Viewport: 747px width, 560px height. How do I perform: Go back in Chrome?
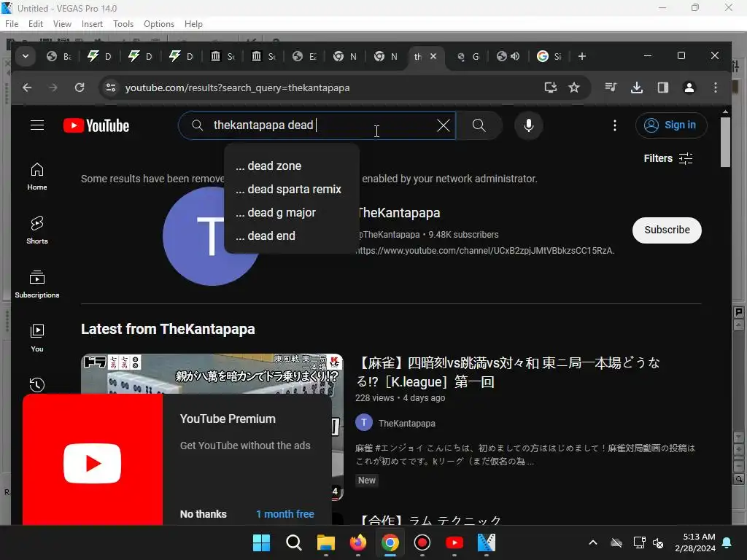tap(27, 87)
